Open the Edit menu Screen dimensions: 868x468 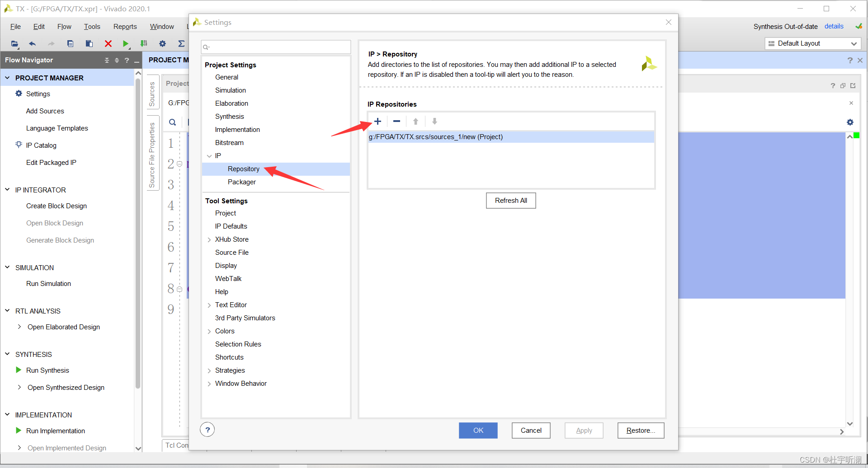(x=39, y=27)
